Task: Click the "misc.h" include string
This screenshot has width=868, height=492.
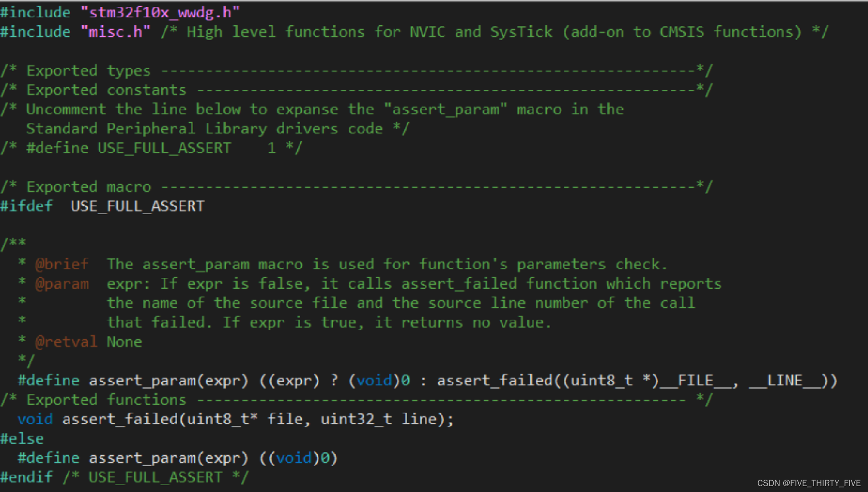Action: (x=116, y=32)
